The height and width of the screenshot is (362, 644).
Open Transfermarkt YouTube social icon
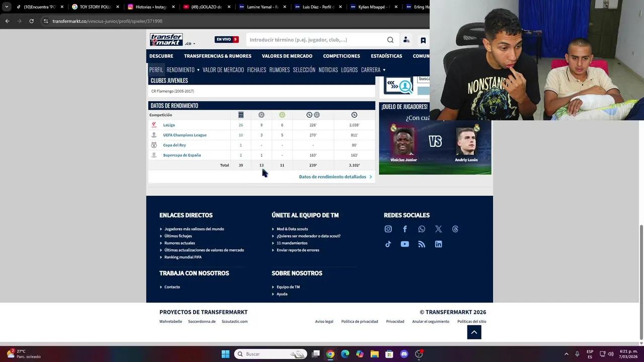point(405,244)
